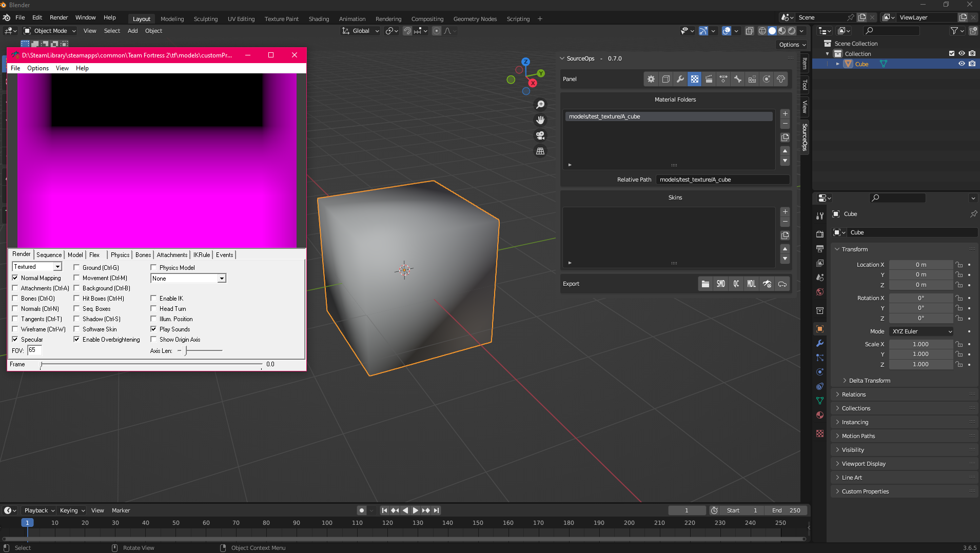Screen dimensions: 980x553
Task: Enable Normals (Ctrl-N) checkbox in model viewer
Action: (x=15, y=309)
